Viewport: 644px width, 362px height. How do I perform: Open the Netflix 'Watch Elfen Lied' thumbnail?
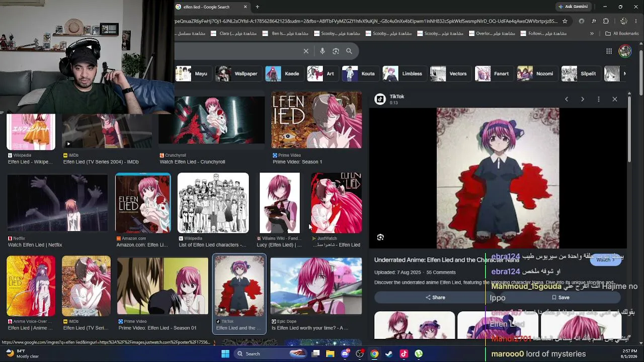[57, 203]
